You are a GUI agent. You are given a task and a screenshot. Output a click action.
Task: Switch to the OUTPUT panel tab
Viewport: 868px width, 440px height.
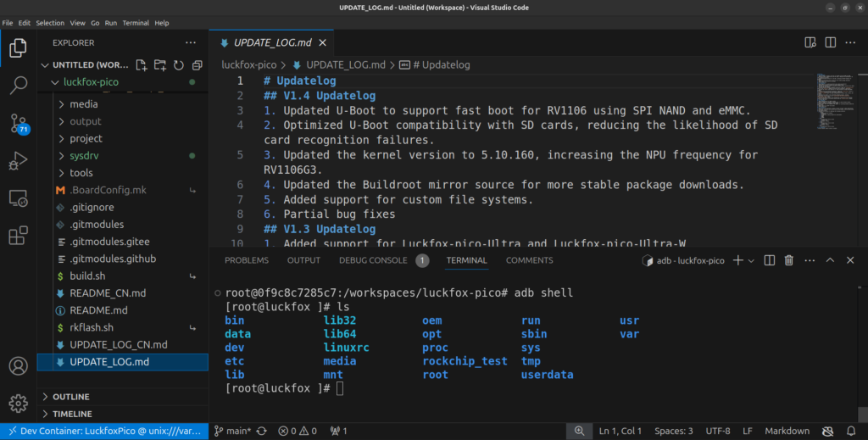[x=303, y=260]
